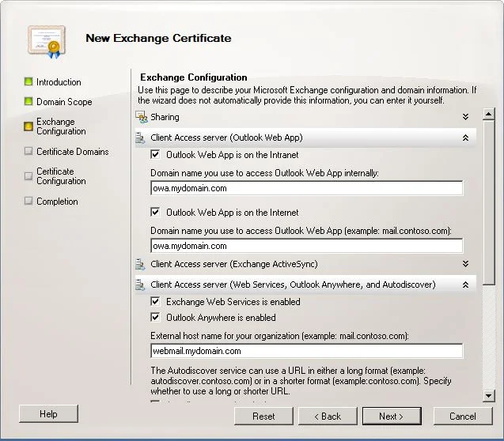Click the Outlook Web App server icon

(140, 138)
